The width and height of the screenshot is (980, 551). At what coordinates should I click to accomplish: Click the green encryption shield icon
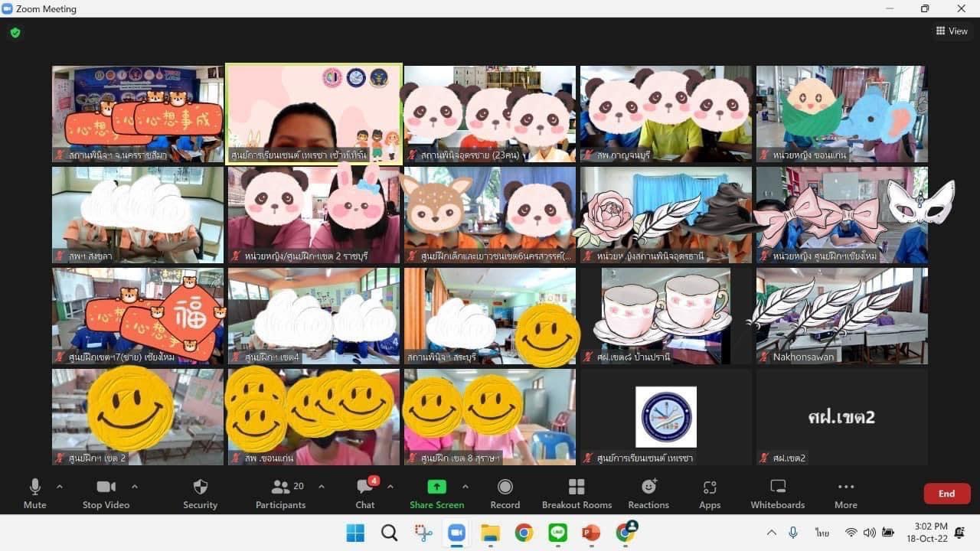coord(15,33)
